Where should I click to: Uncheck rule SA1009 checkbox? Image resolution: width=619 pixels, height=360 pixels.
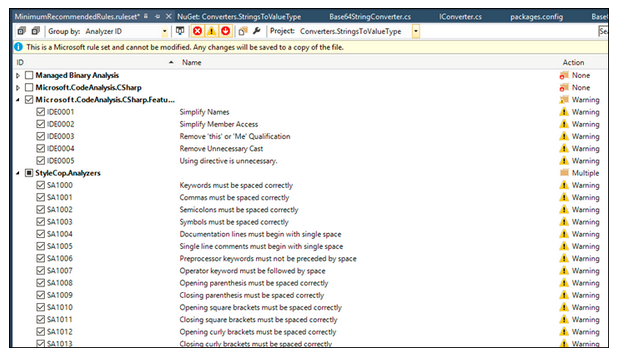40,295
